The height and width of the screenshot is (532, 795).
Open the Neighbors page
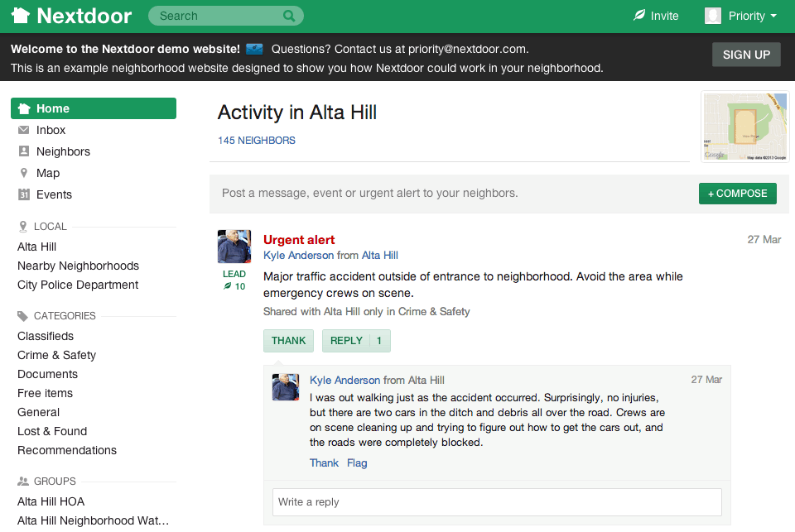point(63,151)
